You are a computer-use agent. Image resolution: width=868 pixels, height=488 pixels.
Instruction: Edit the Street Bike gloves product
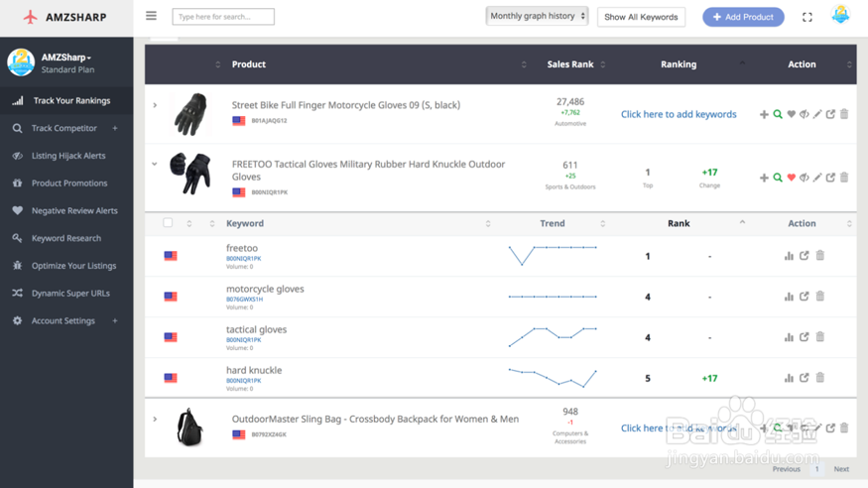coord(817,114)
